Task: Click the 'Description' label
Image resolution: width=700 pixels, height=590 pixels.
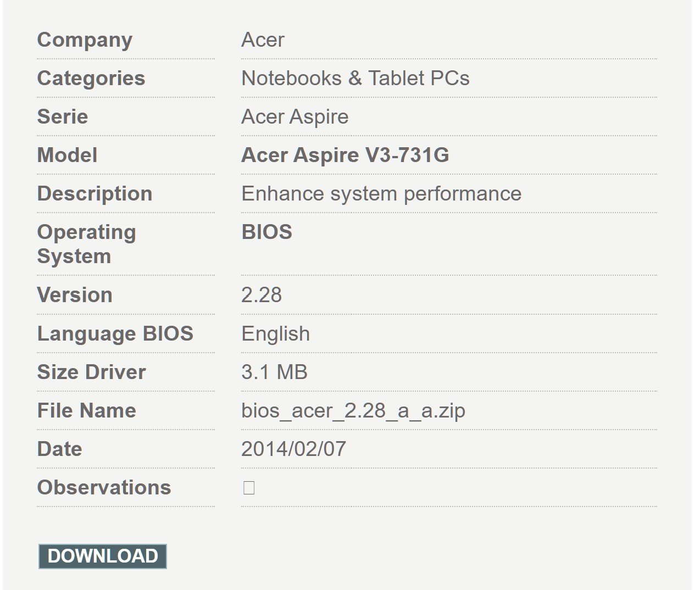Action: click(x=95, y=194)
